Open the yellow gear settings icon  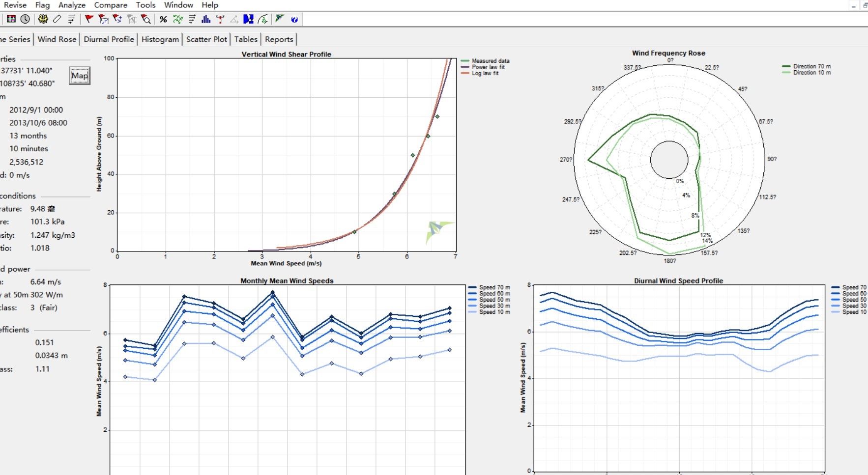point(43,19)
